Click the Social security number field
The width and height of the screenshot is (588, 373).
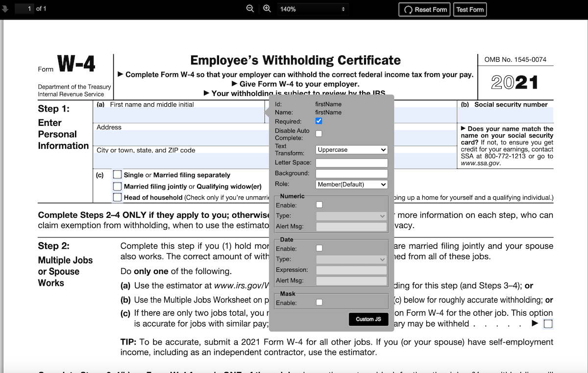tap(505, 115)
